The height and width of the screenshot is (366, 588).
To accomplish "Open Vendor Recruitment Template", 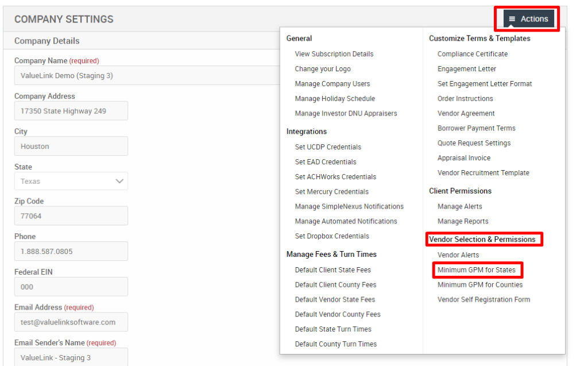I will 483,173.
